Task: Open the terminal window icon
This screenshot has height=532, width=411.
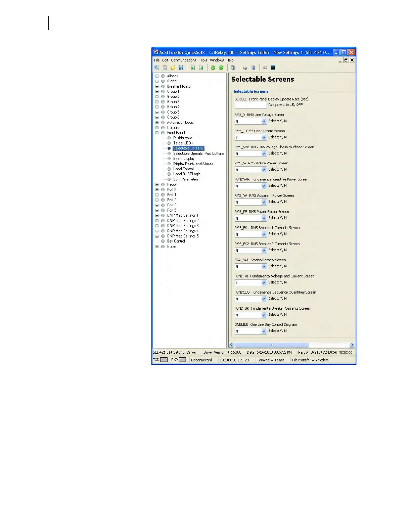Action: [273, 68]
